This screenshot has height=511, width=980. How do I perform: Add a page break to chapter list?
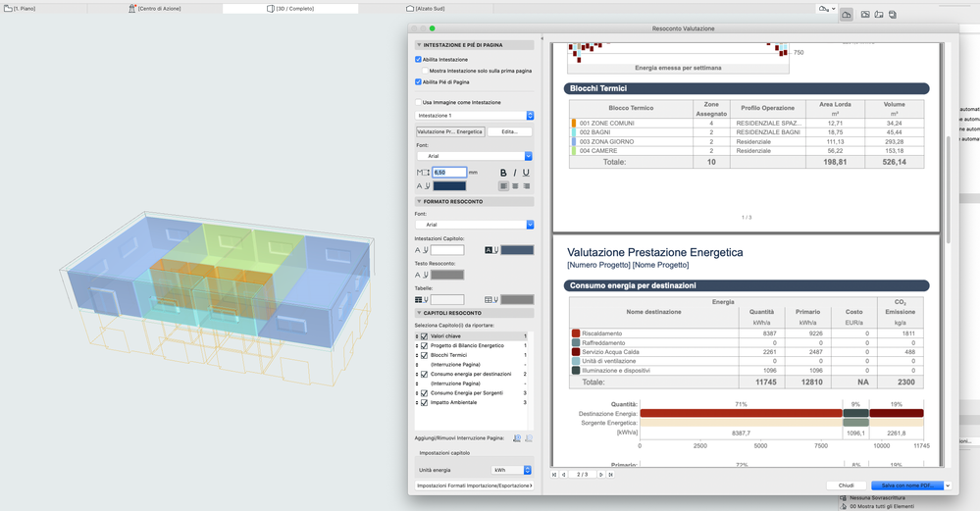(517, 438)
